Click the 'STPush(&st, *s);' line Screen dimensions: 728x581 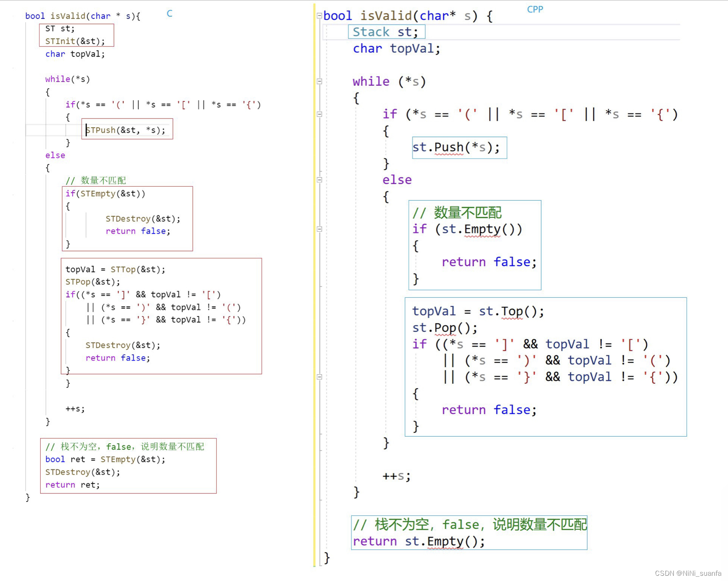(126, 130)
